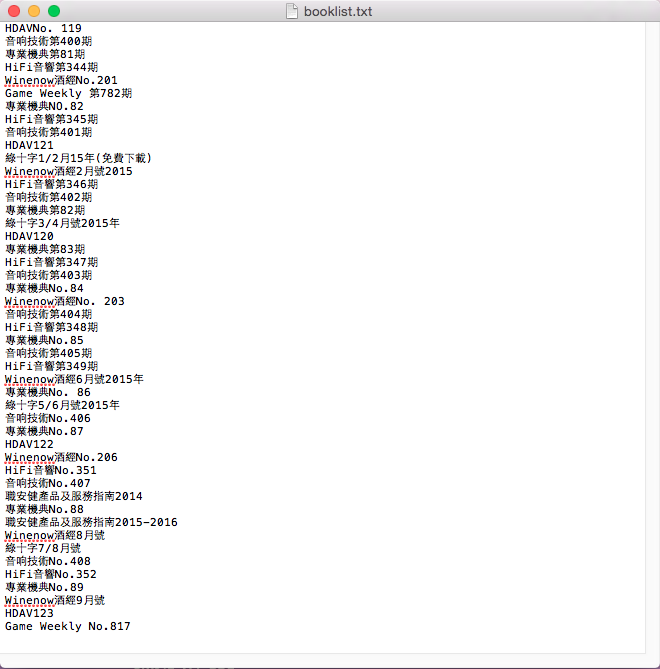The image size is (660, 669).
Task: Click the line '專業機典第82期'
Action: coord(45,210)
